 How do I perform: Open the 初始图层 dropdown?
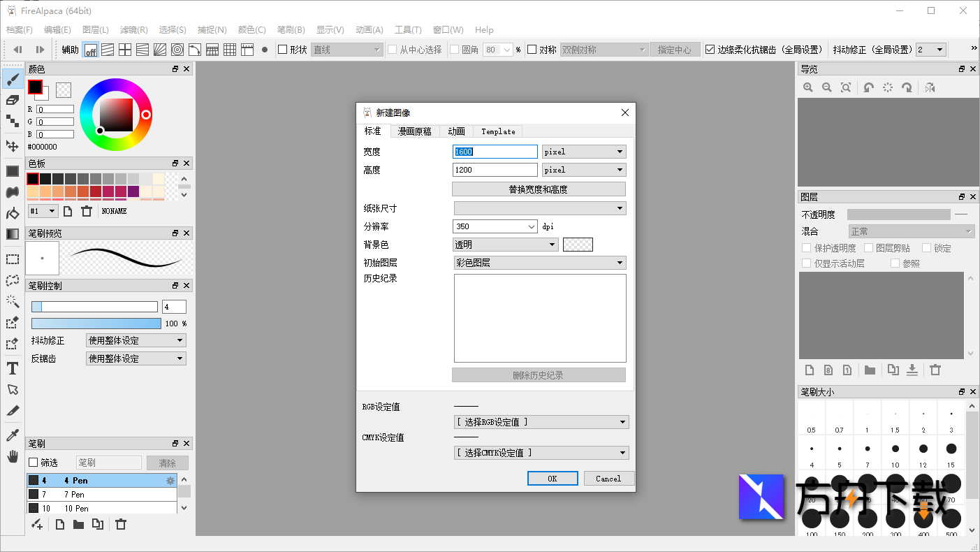(x=539, y=263)
